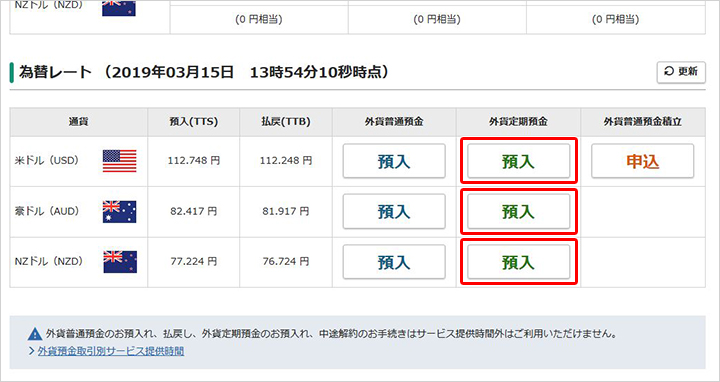Click the 112.248 円 TTB rate
The width and height of the screenshot is (720, 382).
(x=286, y=161)
